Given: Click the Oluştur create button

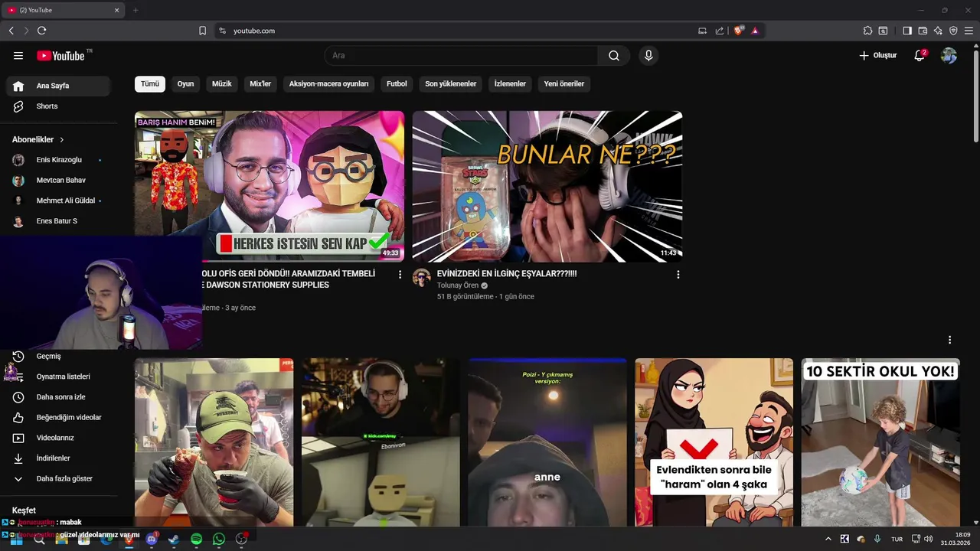Looking at the screenshot, I should (x=877, y=56).
